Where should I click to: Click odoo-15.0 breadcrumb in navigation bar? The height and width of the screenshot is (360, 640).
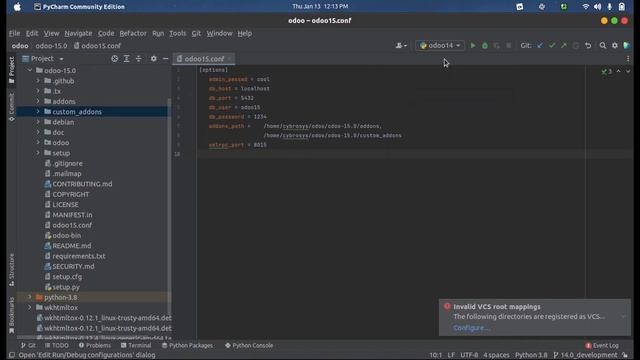[x=51, y=46]
